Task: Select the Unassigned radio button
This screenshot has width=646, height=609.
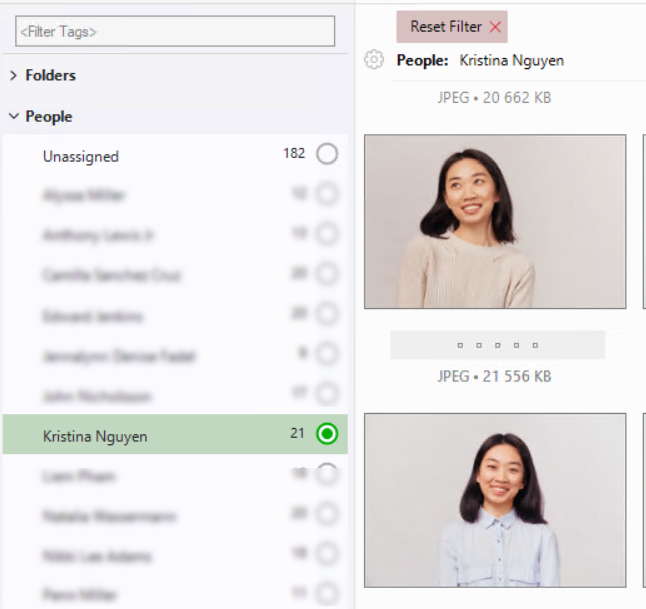Action: coord(327,154)
